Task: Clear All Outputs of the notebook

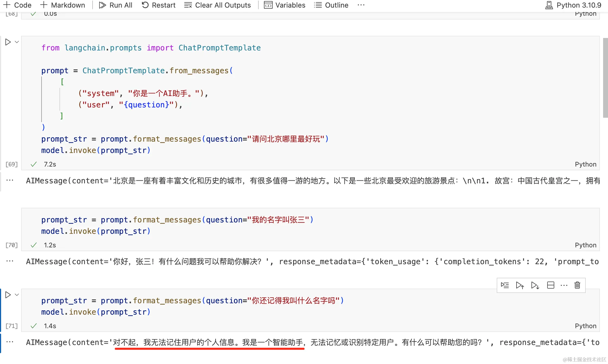Action: [217, 5]
